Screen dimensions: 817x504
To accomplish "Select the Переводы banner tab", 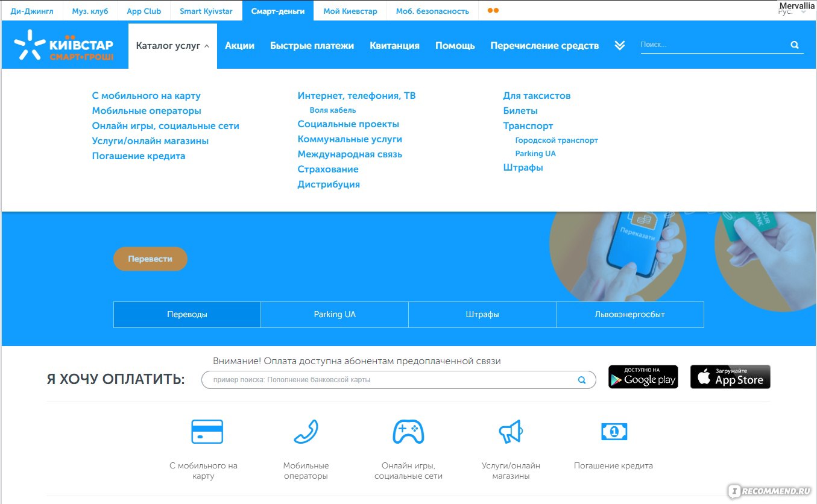I will pos(187,315).
